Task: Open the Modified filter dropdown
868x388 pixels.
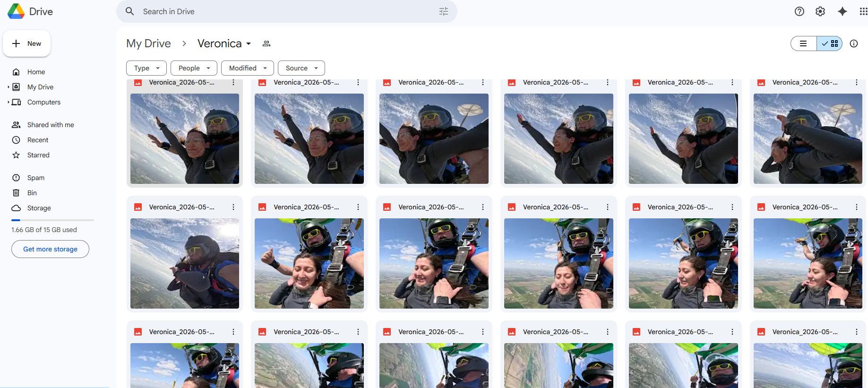Action: click(248, 68)
